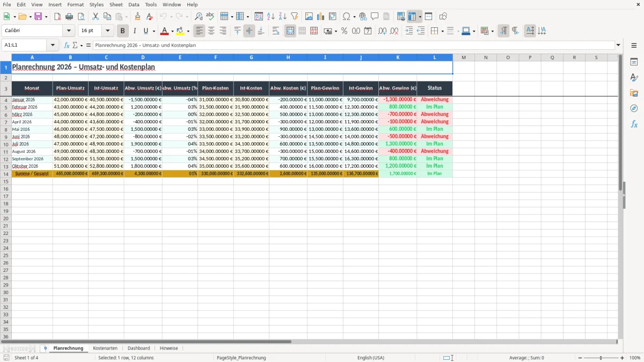
Task: Toggle Align Right
Action: pos(223,31)
